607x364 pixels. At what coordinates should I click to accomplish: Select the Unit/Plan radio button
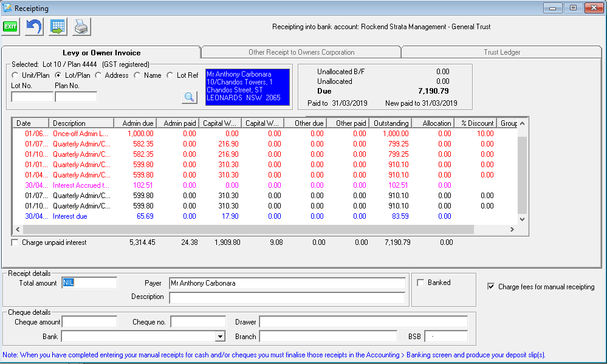point(15,75)
